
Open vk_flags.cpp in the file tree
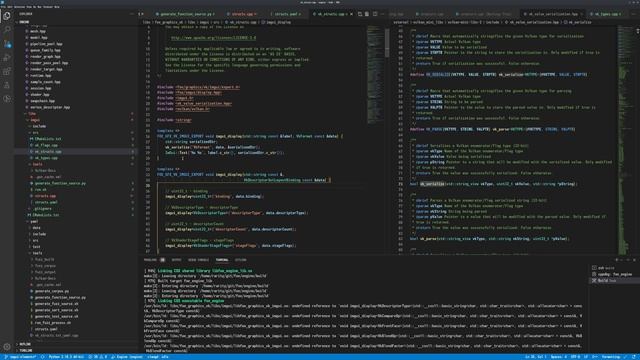[x=47, y=145]
